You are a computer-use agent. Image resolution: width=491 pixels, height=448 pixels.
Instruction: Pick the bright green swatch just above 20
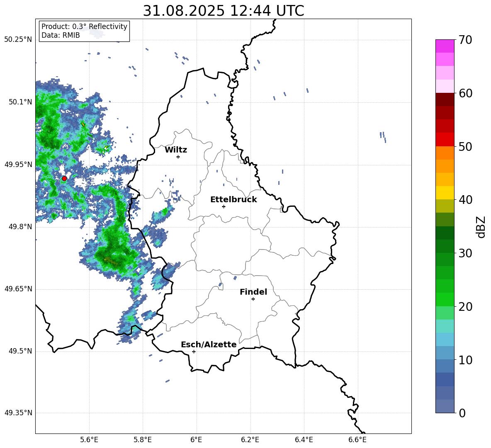(x=445, y=299)
